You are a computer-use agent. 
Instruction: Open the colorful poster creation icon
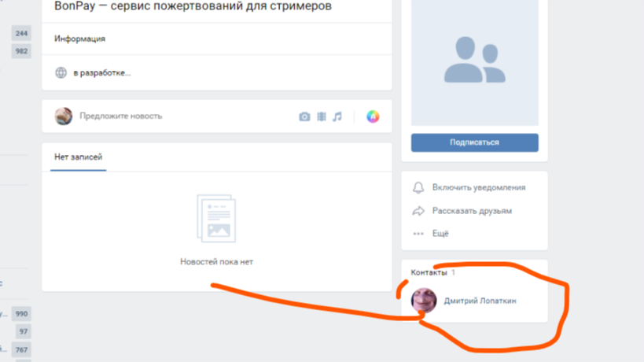[373, 116]
